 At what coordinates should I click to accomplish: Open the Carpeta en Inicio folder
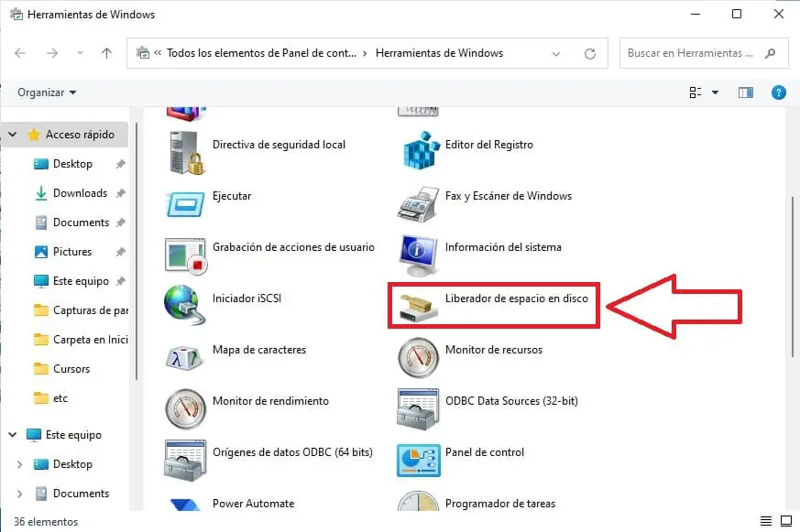(x=81, y=340)
